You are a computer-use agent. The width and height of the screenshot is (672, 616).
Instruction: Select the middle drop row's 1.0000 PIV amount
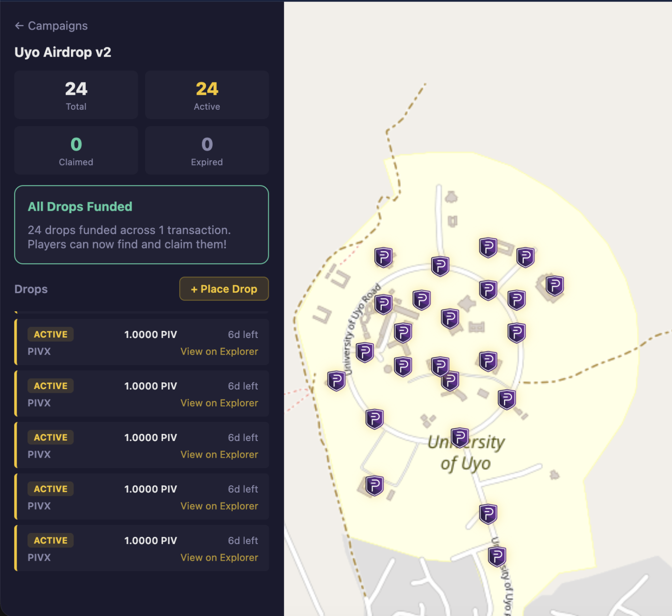tap(151, 437)
